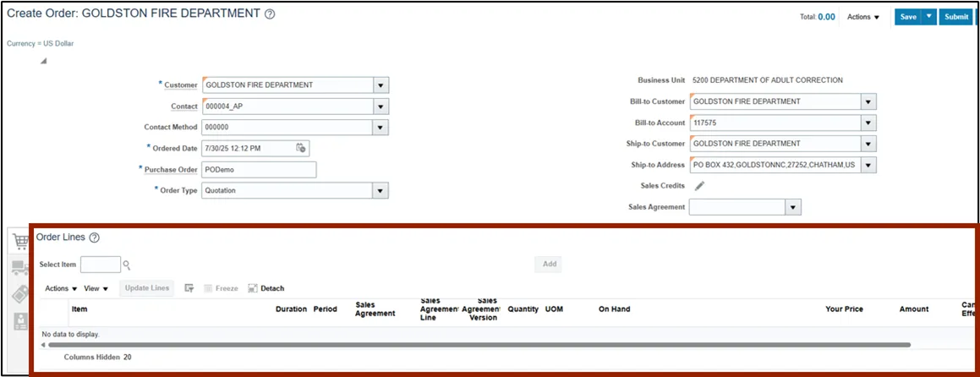Submit the order
This screenshot has height=377, width=980.
pyautogui.click(x=956, y=17)
